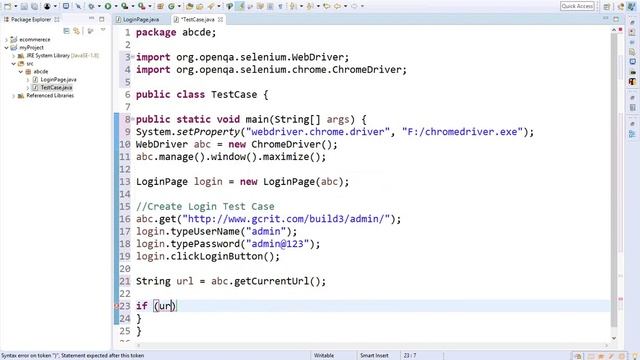Click the gcrit.com URL string on line 16
The width and height of the screenshot is (640, 360).
click(287, 219)
